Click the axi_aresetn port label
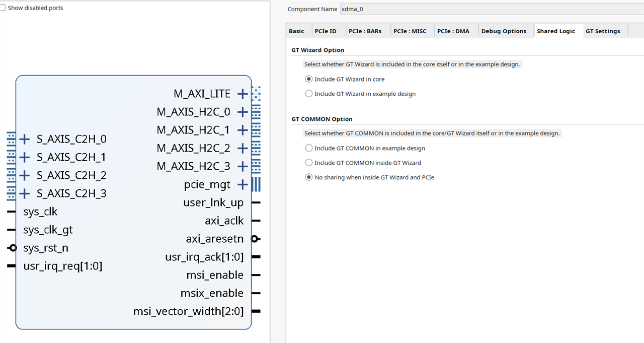 tap(215, 239)
